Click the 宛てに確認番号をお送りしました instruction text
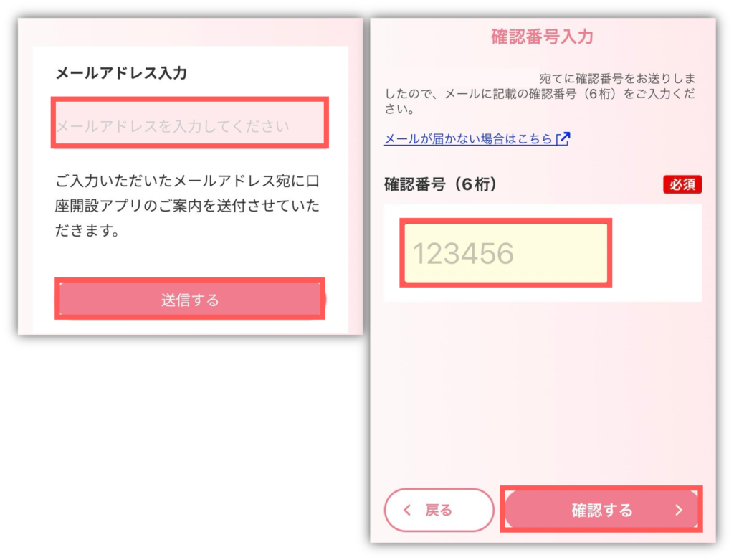 (540, 94)
